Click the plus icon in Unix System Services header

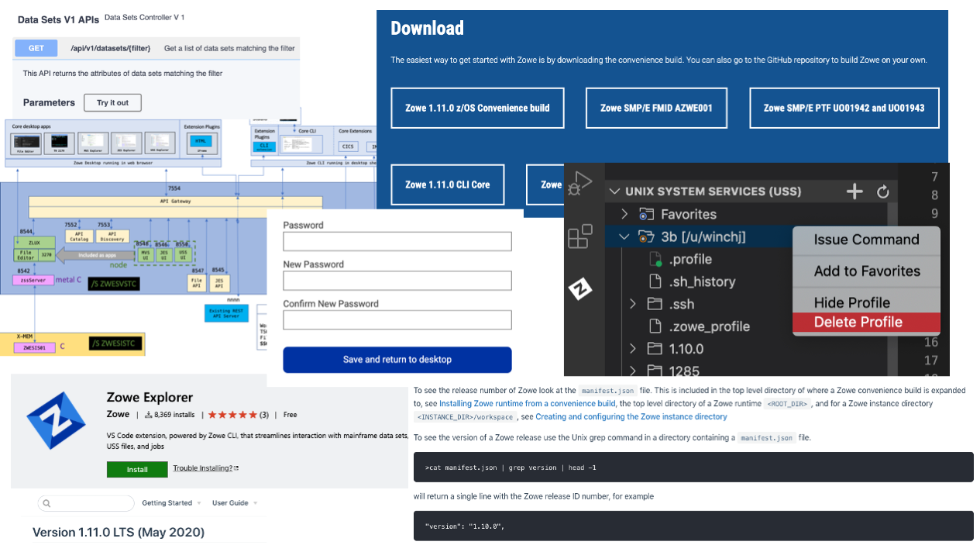[x=854, y=191]
